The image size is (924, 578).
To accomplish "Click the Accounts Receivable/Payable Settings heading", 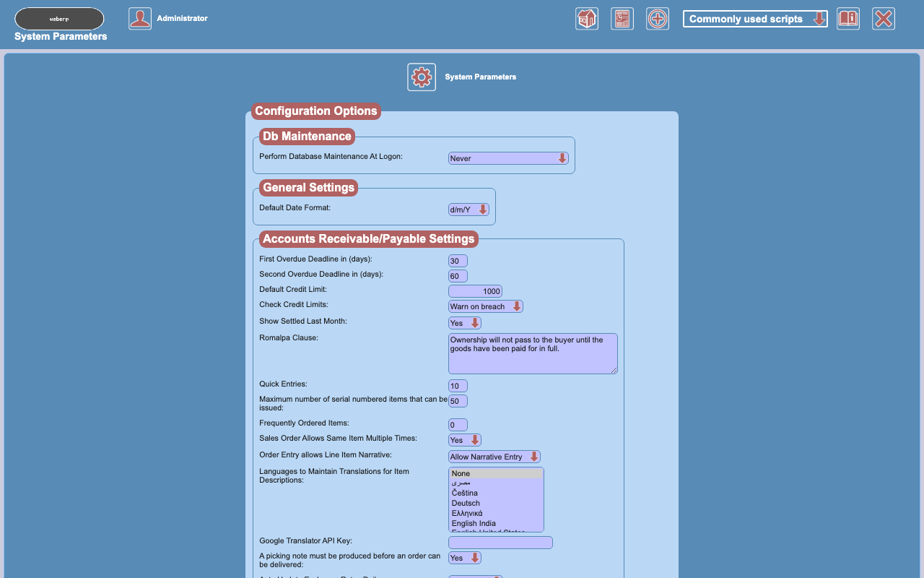I will (x=369, y=238).
